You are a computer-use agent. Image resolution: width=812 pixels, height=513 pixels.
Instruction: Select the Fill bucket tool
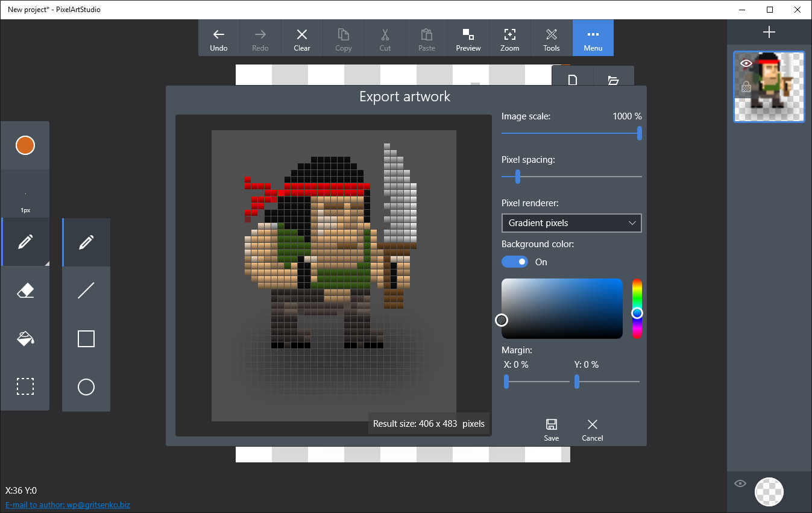[25, 338]
